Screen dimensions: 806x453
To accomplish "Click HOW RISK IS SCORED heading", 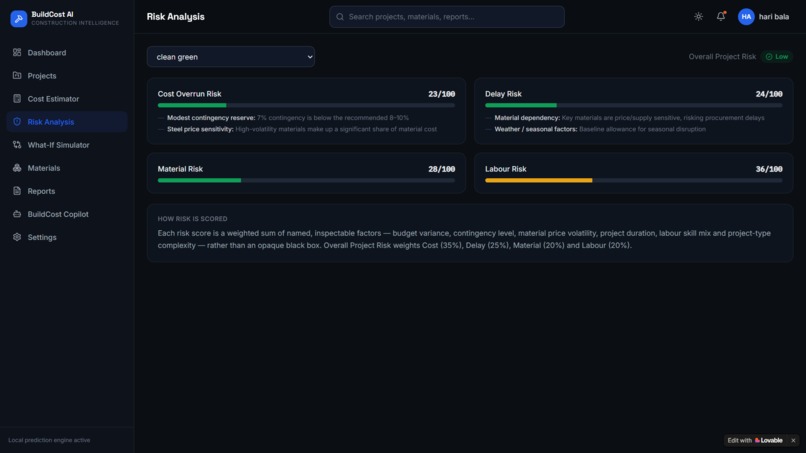I will (x=192, y=219).
